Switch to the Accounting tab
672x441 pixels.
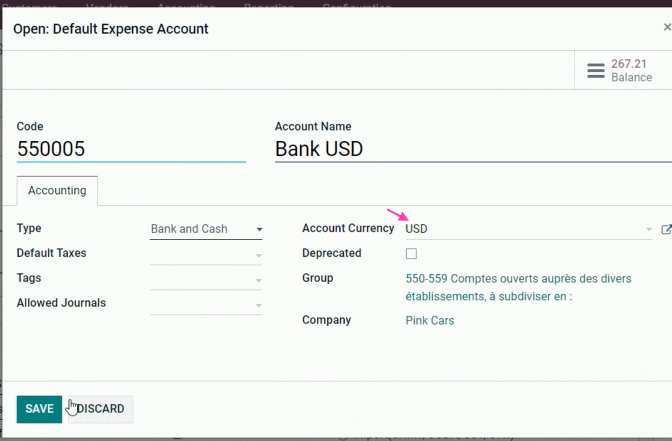[x=57, y=191]
